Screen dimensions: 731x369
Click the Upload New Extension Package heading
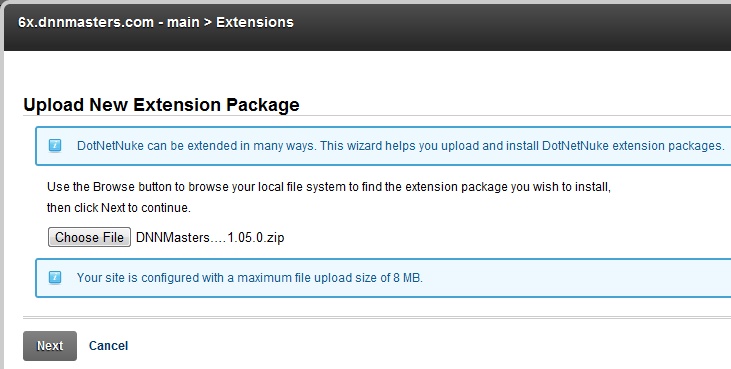(161, 105)
